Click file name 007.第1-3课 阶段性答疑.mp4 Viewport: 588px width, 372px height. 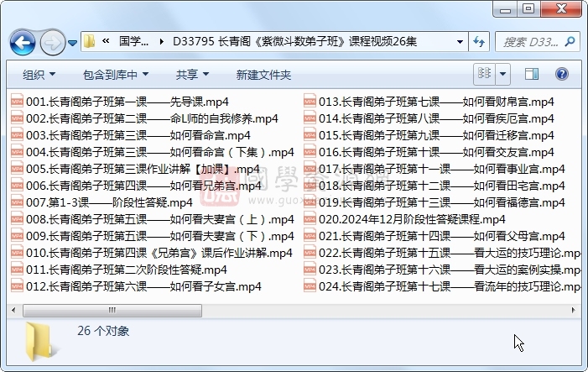(x=109, y=202)
